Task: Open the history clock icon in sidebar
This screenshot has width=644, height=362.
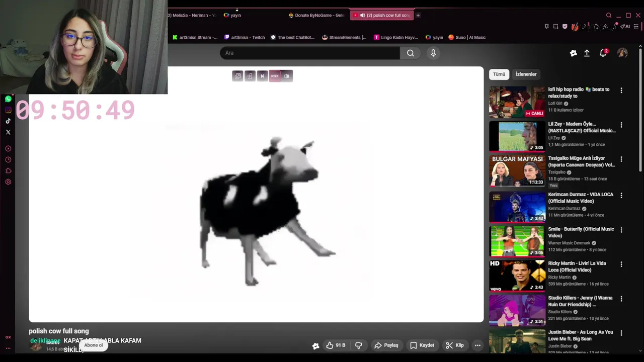Action: pyautogui.click(x=8, y=160)
